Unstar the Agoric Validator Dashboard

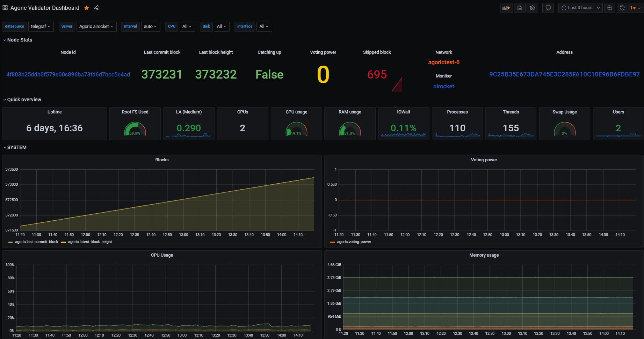[87, 8]
